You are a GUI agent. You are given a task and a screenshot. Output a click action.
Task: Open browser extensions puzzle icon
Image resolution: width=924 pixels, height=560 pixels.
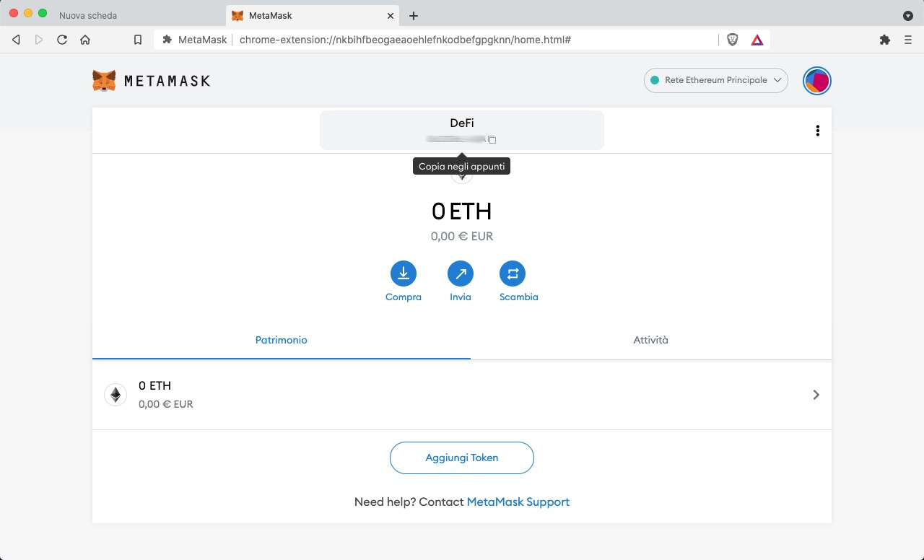(885, 40)
